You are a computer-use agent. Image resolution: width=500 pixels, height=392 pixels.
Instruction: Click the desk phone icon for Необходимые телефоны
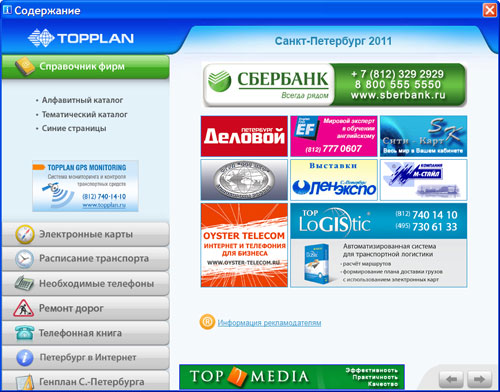(x=24, y=283)
